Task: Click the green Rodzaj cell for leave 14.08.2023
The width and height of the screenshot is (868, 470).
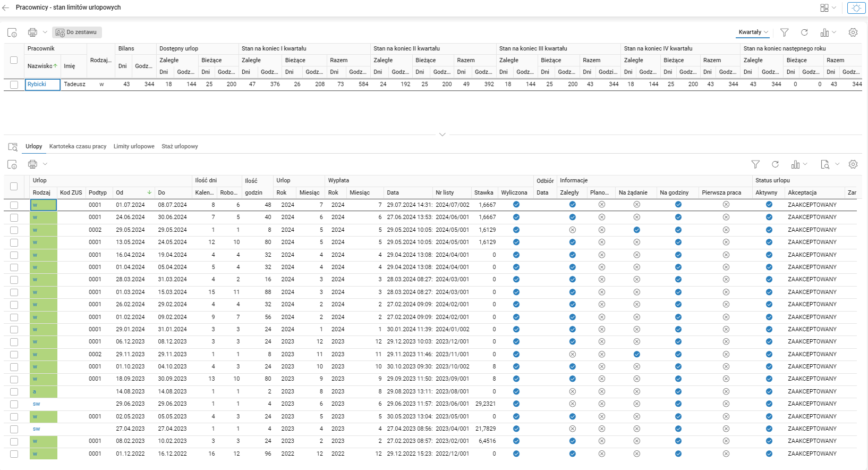Action: (x=44, y=392)
